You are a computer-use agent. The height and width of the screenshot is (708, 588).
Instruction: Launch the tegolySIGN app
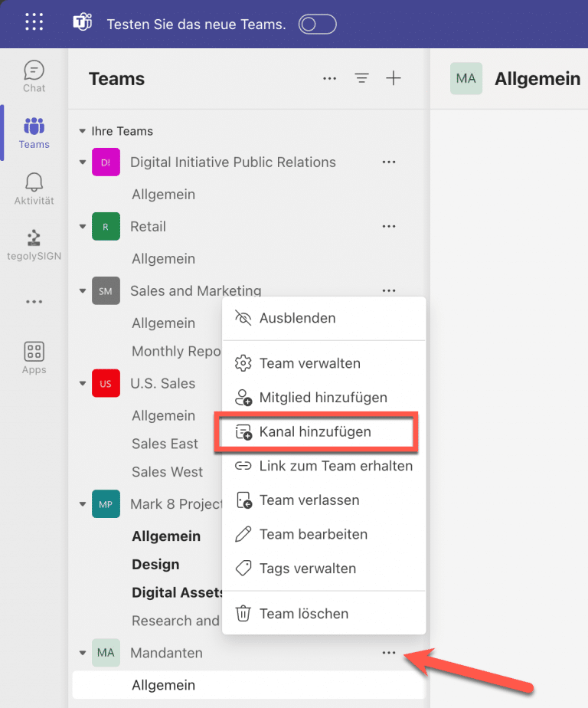tap(34, 245)
